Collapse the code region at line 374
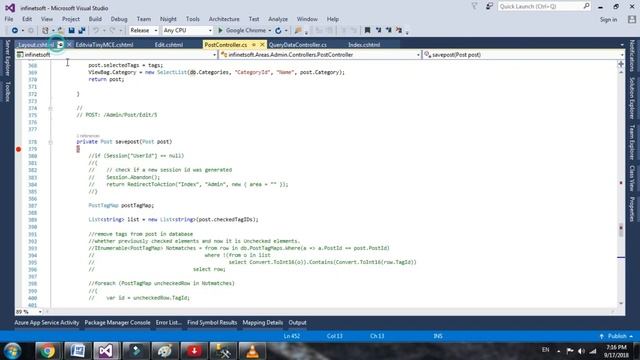This screenshot has width=640, height=360. pos(50,108)
